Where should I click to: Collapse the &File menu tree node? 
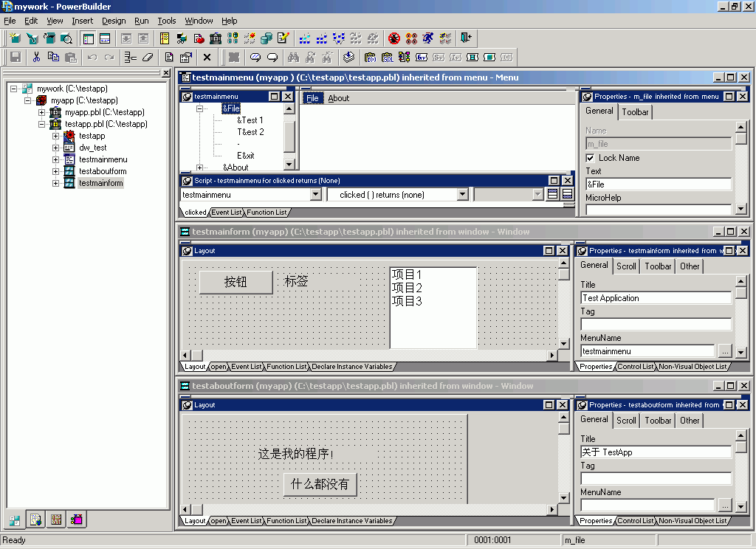(199, 108)
